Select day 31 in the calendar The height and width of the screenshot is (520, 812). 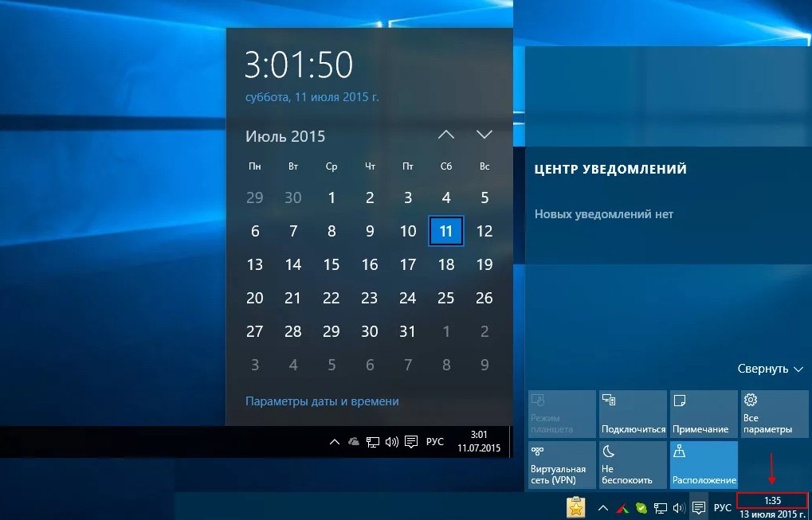408,331
